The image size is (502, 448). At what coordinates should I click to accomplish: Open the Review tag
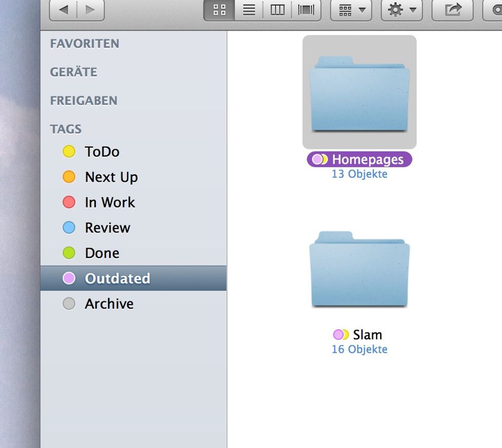(x=133, y=227)
